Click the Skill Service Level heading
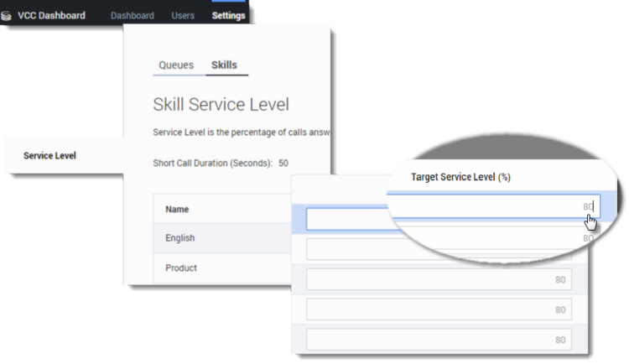This screenshot has width=629, height=364. tap(221, 104)
